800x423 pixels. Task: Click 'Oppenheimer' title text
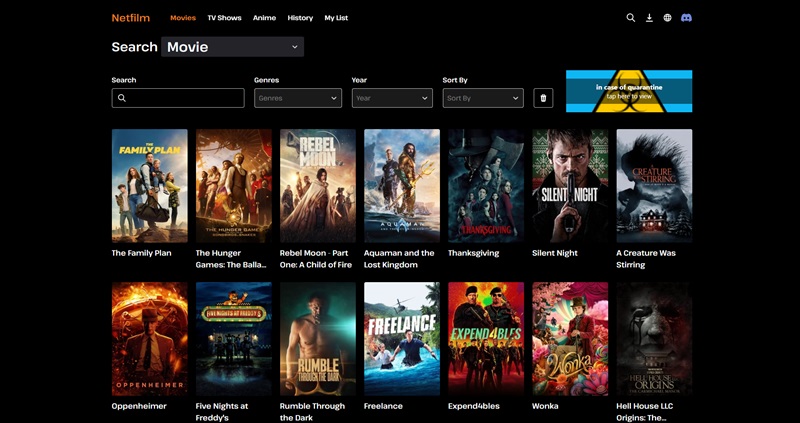[139, 406]
